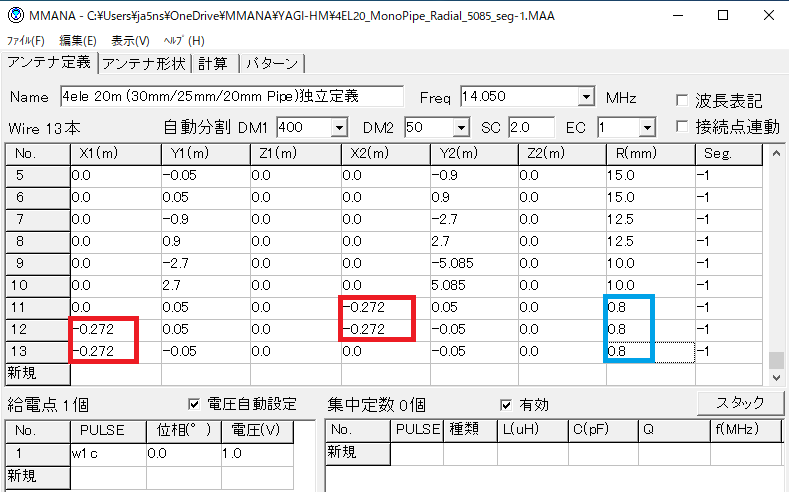Image resolution: width=789 pixels, height=492 pixels.
Task: Open the 編集(E) menu
Action: (x=78, y=41)
